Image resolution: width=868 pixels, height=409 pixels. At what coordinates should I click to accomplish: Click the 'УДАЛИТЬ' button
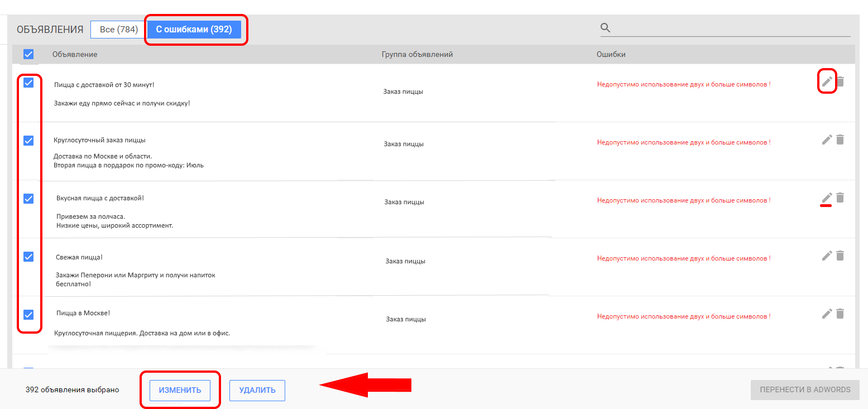click(x=257, y=390)
